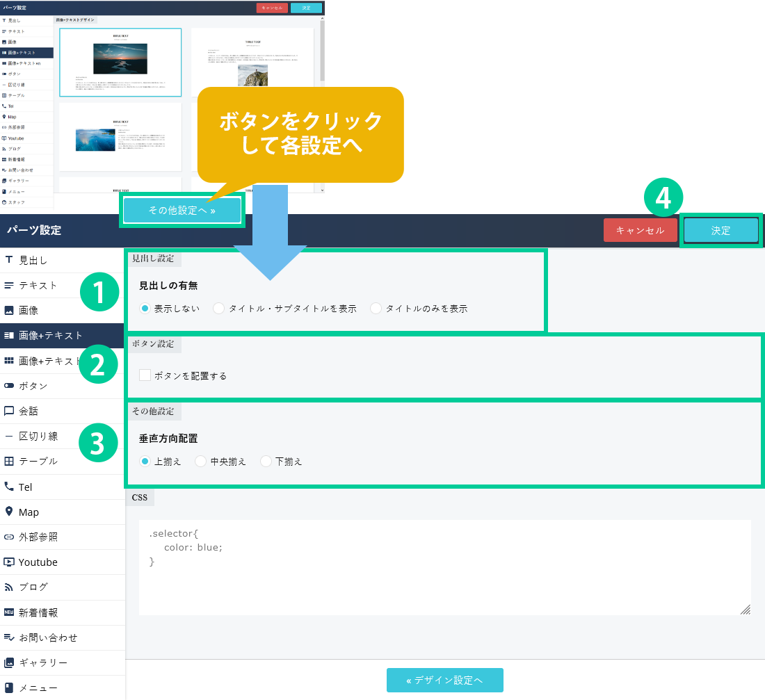Click the 決定 confirm button
The height and width of the screenshot is (700, 765).
point(720,231)
